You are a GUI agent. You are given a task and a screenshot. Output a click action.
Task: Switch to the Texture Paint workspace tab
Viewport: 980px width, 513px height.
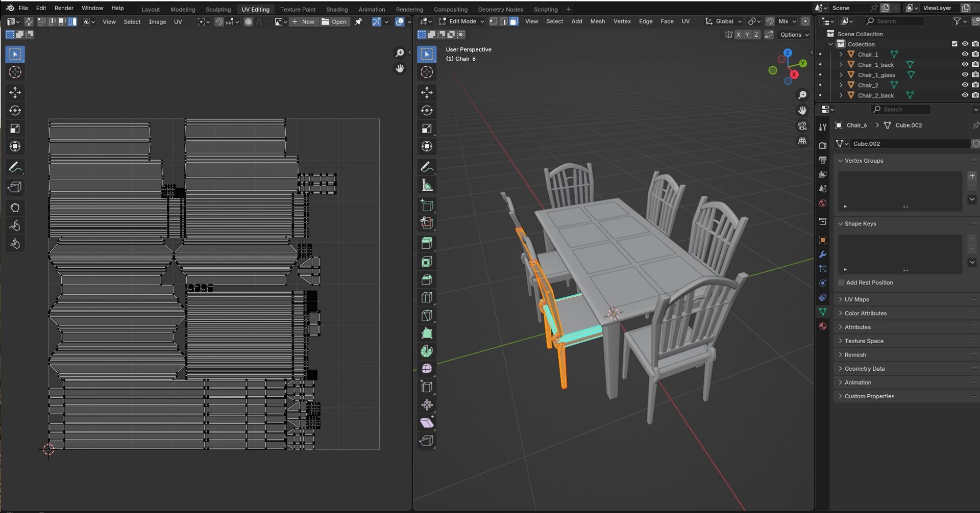coord(298,9)
